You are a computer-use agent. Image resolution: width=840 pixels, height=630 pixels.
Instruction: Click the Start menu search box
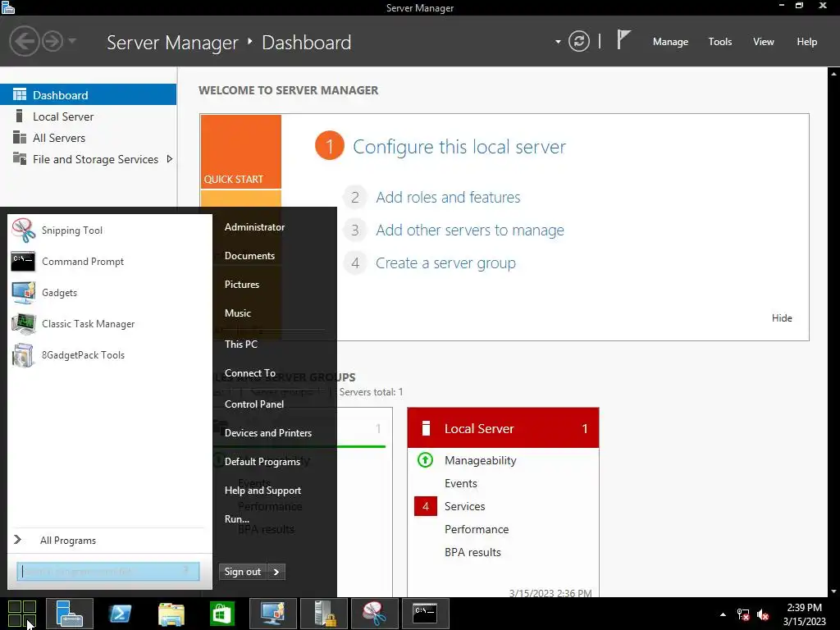coord(108,571)
